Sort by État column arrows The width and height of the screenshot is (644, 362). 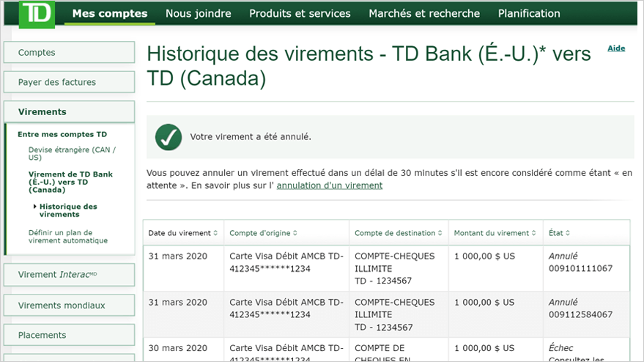pyautogui.click(x=568, y=233)
